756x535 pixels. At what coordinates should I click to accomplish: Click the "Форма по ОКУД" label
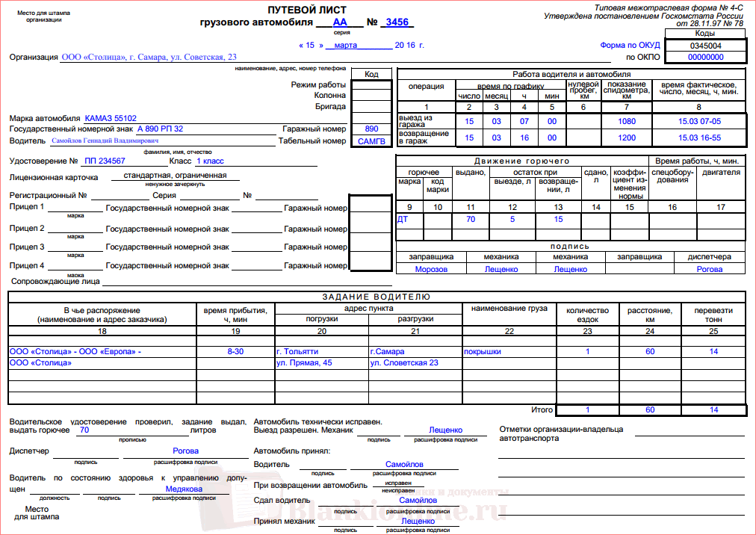(x=630, y=46)
